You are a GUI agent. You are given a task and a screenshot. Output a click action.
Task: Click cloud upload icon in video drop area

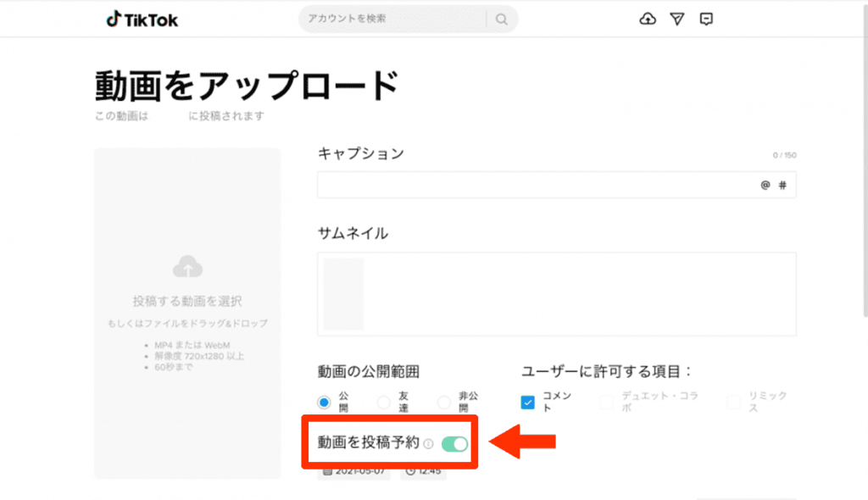(x=187, y=268)
